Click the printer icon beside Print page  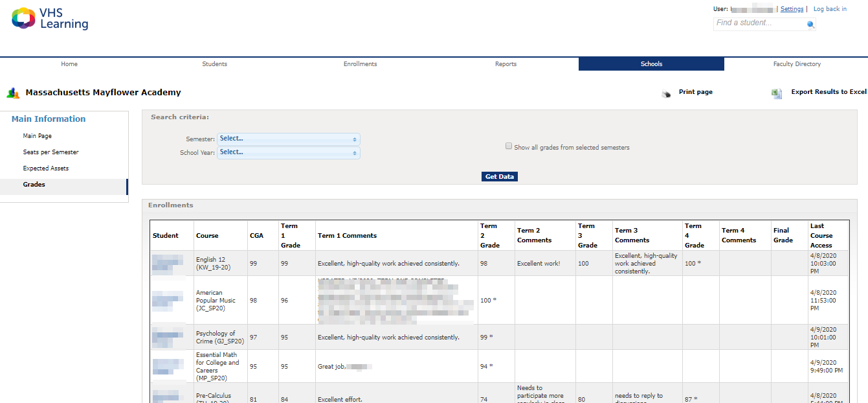point(666,93)
